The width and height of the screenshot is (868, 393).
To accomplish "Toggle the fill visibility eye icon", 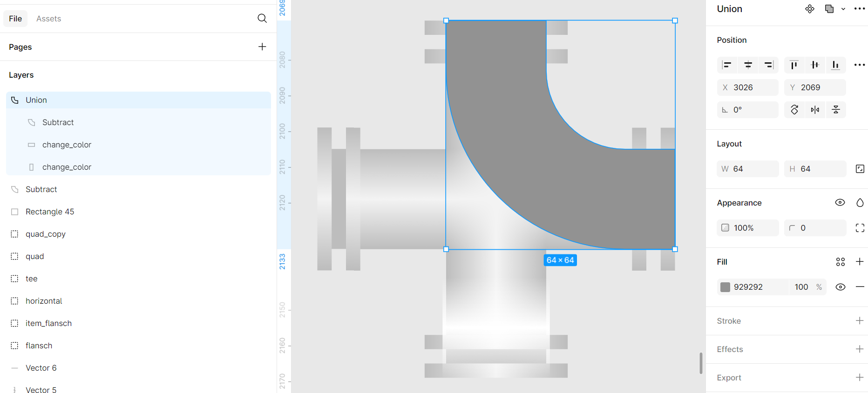I will 840,287.
